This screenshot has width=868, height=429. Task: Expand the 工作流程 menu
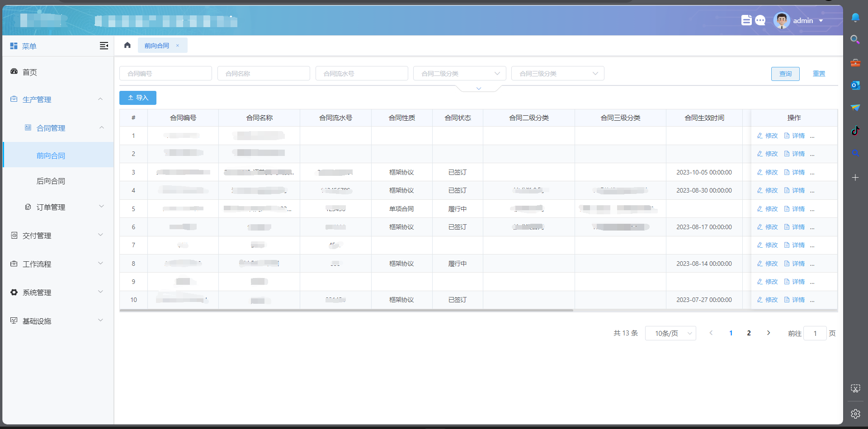[100, 263]
